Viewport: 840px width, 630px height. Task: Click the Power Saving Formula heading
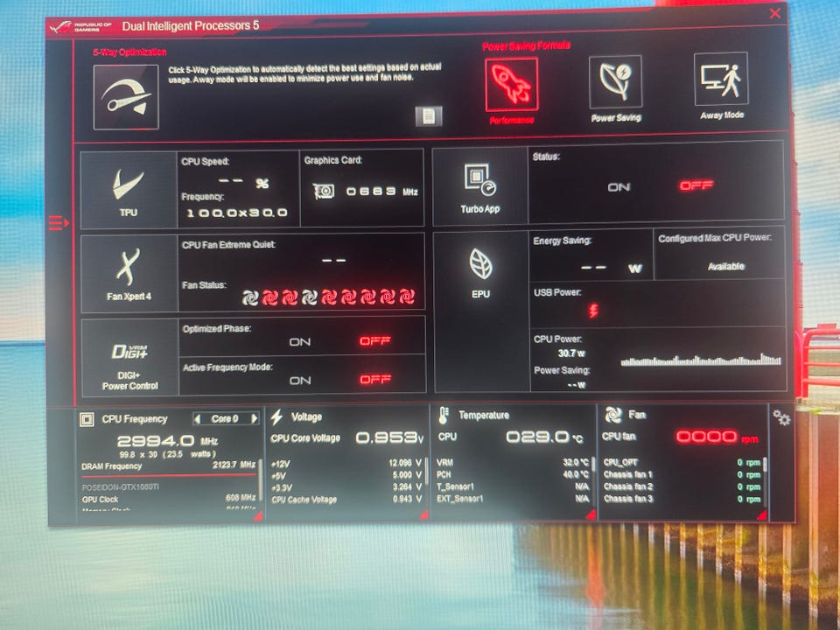[x=526, y=46]
